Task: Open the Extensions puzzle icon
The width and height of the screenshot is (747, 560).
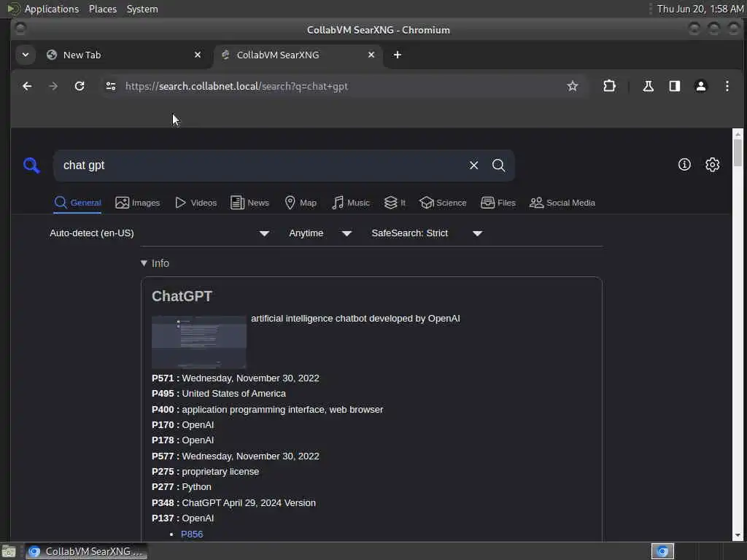Action: click(609, 86)
